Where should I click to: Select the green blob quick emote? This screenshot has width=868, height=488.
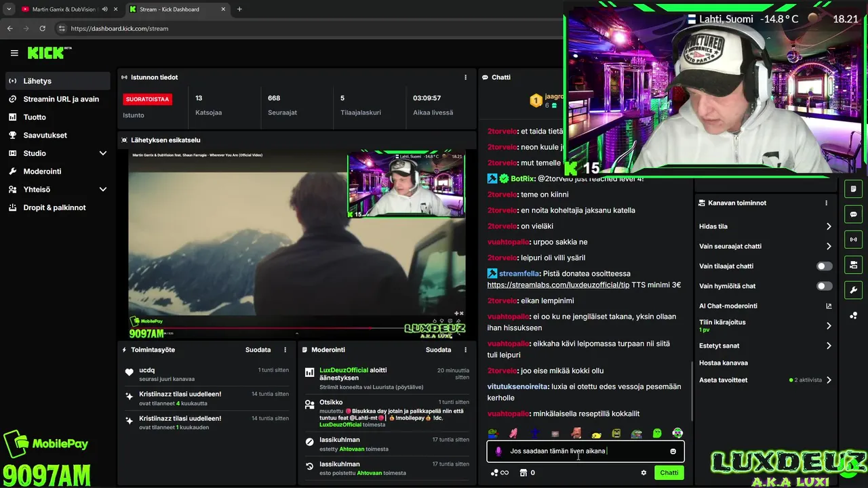point(657,433)
